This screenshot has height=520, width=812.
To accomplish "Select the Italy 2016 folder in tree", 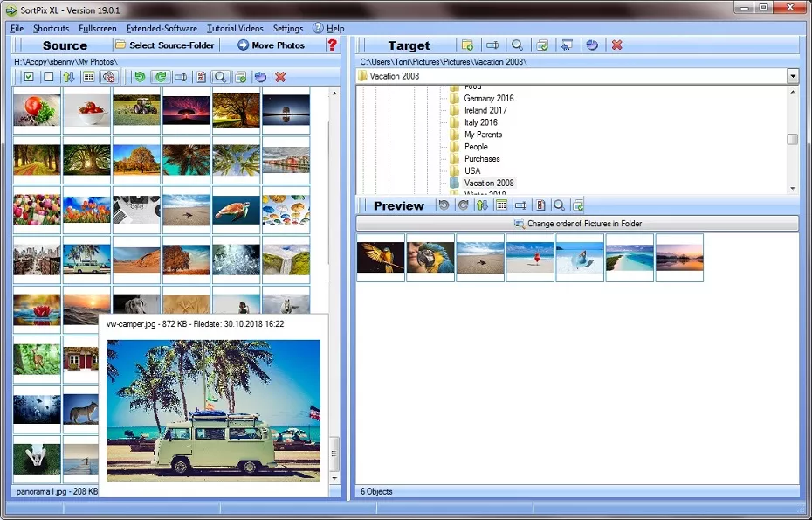I will [480, 122].
